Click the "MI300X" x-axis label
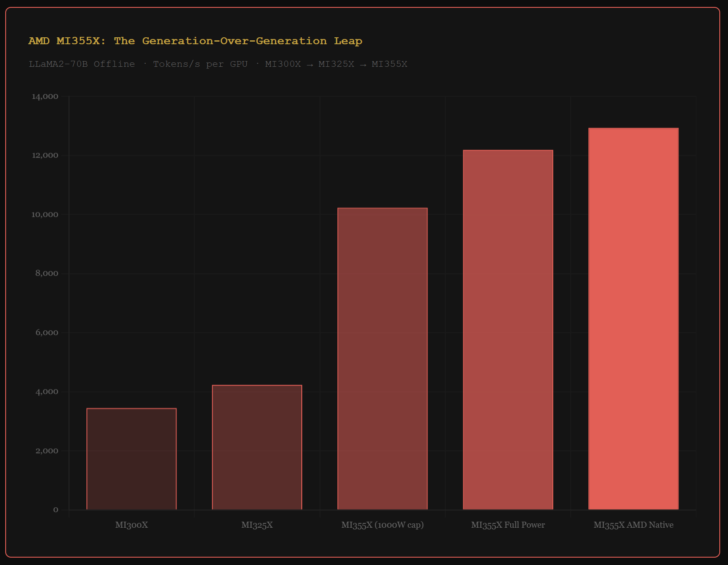This screenshot has height=565, width=728. (131, 525)
